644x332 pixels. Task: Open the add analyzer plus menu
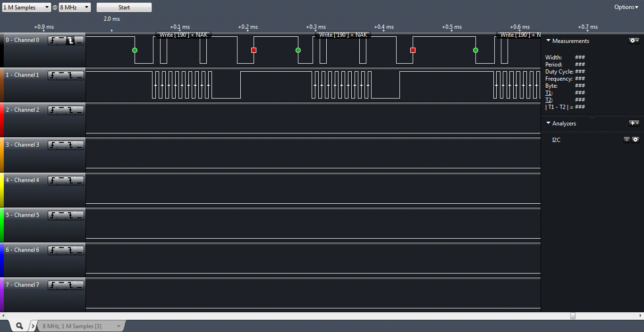pos(634,123)
